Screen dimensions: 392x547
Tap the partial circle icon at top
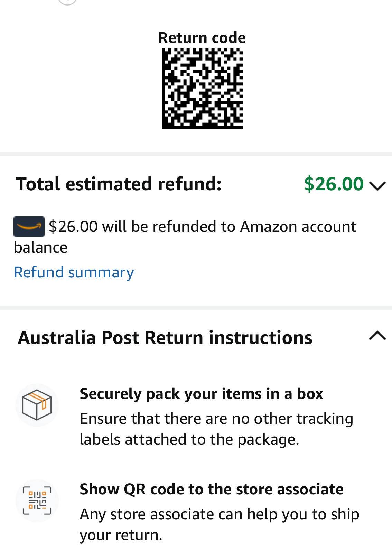click(67, 2)
